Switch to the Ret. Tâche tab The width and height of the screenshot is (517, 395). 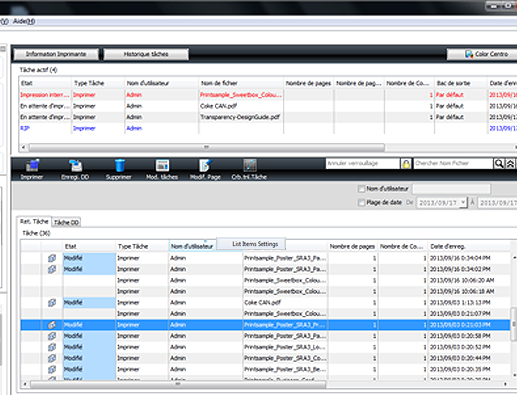(x=34, y=221)
